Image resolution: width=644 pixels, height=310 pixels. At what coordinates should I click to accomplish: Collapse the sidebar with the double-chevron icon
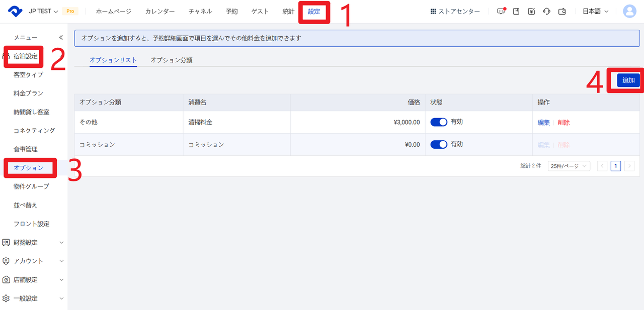[x=61, y=37]
